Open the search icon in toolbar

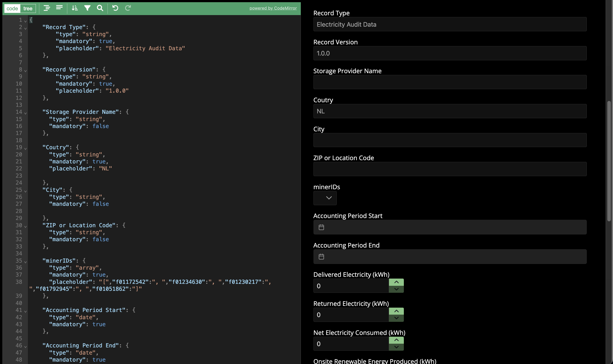(x=100, y=8)
